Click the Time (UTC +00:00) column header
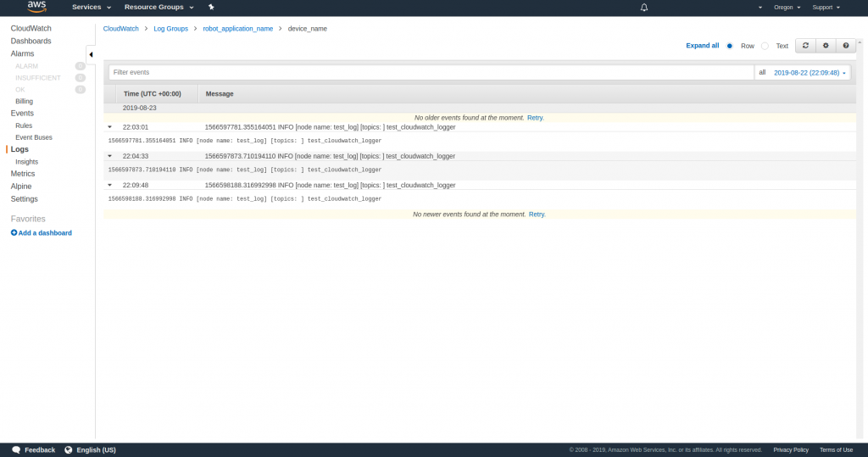Screen dimensions: 868x457 point(153,93)
